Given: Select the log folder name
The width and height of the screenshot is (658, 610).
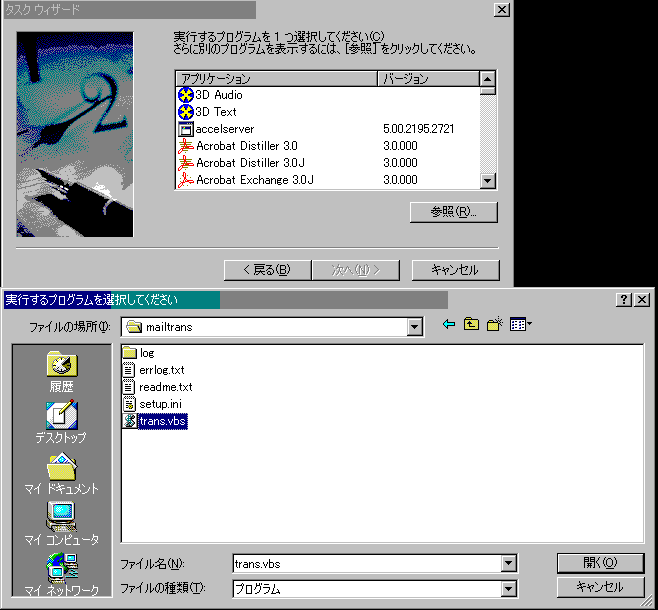Looking at the screenshot, I should tap(147, 353).
